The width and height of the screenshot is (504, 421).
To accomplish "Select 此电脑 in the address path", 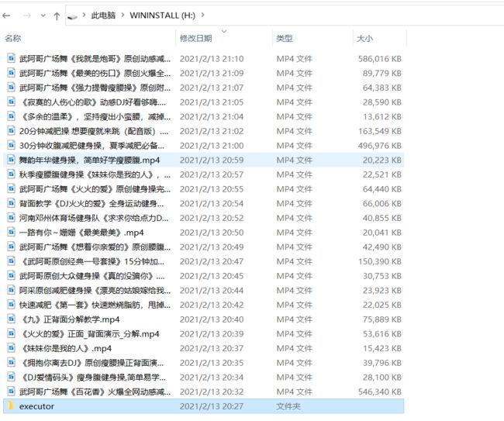I will point(103,15).
